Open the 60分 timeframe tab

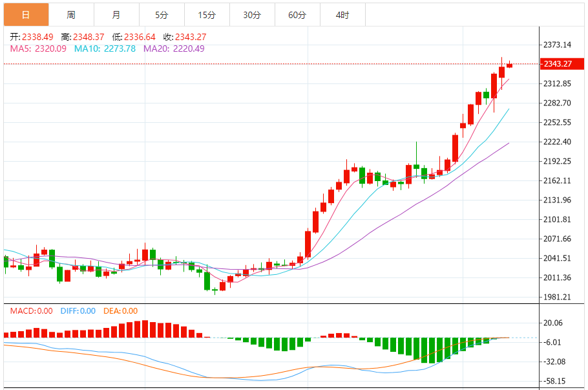(x=297, y=15)
